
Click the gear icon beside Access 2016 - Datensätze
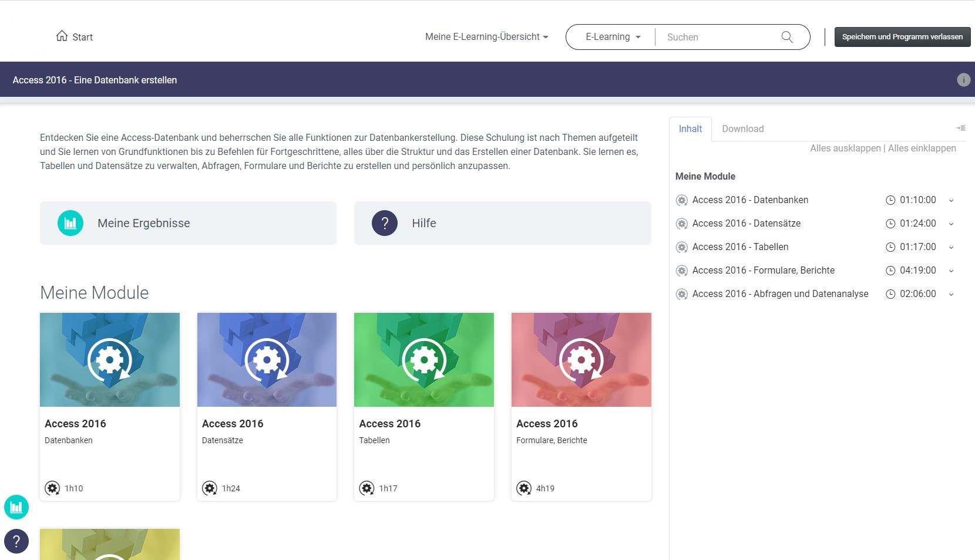coord(681,224)
